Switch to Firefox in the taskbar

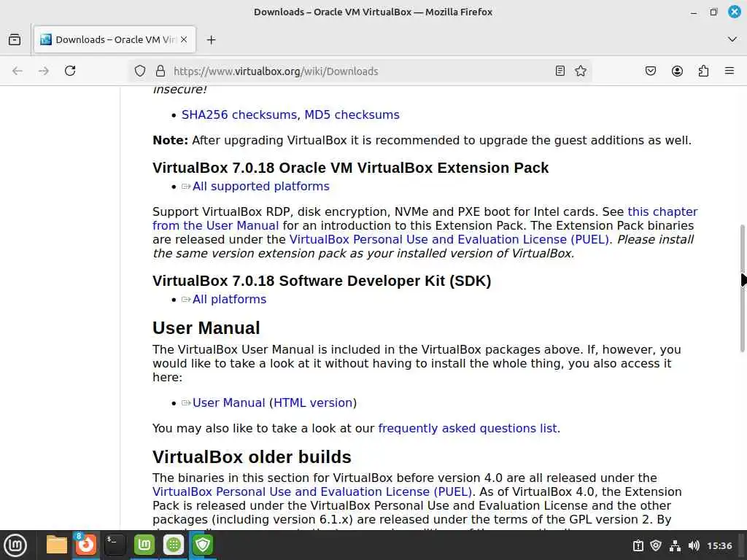(86, 545)
